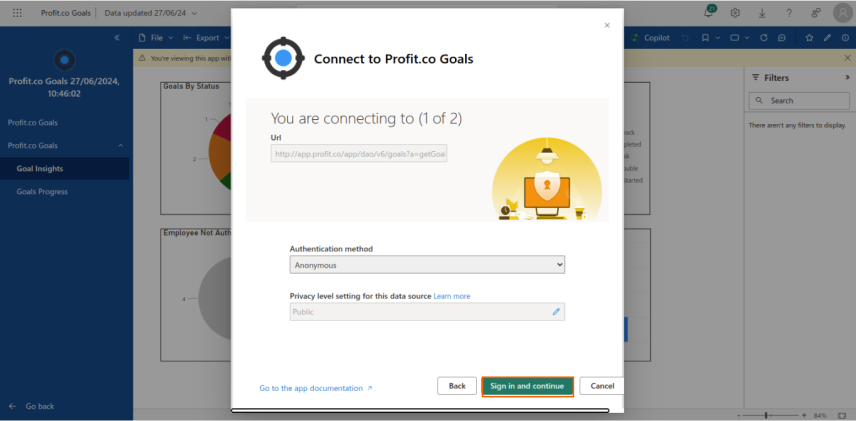Open the comments bubble icon

(x=782, y=38)
